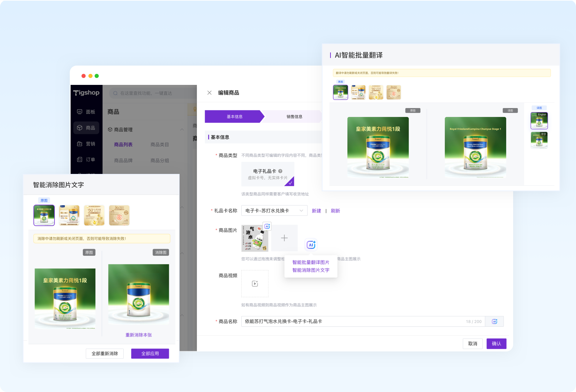Select the 中文 version thumbnail
576x392 pixels.
coord(539,140)
